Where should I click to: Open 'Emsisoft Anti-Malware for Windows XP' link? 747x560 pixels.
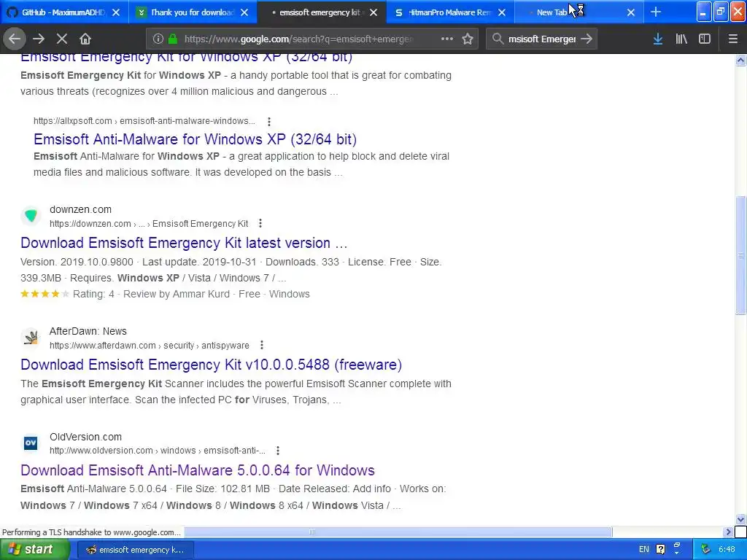195,139
